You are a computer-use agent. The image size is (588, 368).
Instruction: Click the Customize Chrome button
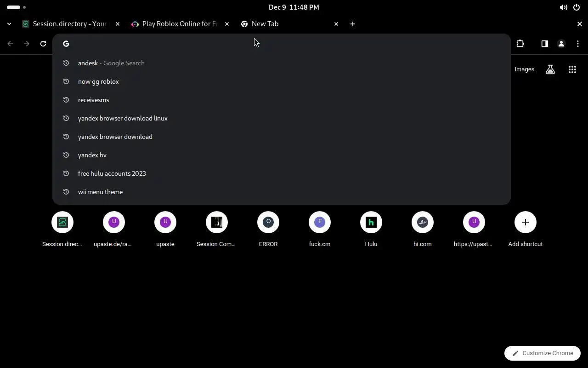[x=543, y=353]
